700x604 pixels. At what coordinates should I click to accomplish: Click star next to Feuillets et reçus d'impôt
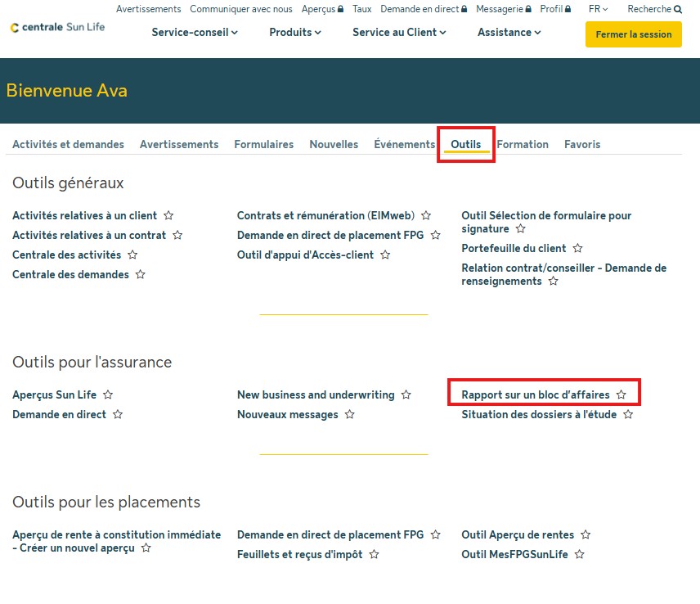[374, 554]
